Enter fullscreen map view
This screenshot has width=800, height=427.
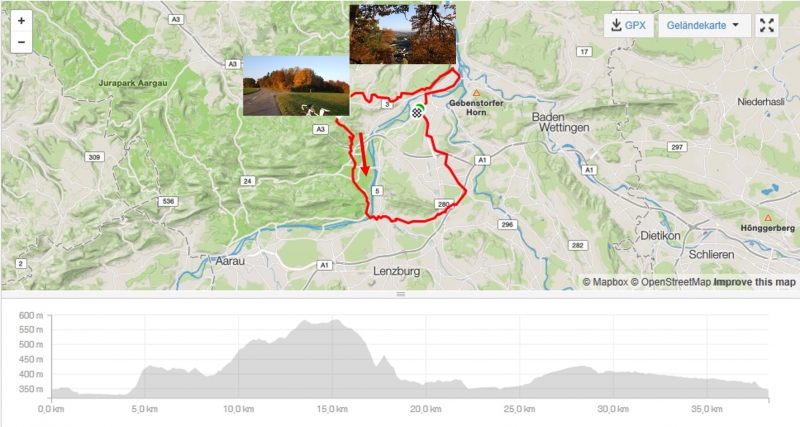[767, 26]
